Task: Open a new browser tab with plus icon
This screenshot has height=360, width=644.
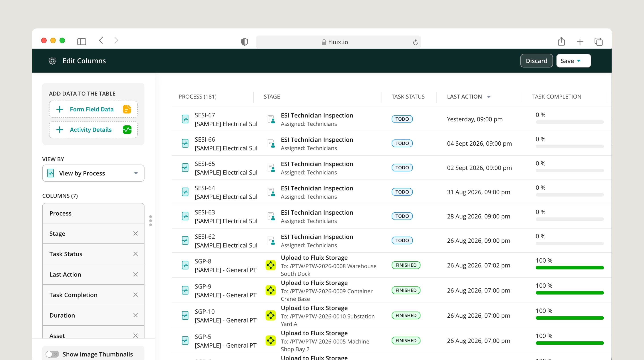Action: (x=580, y=42)
